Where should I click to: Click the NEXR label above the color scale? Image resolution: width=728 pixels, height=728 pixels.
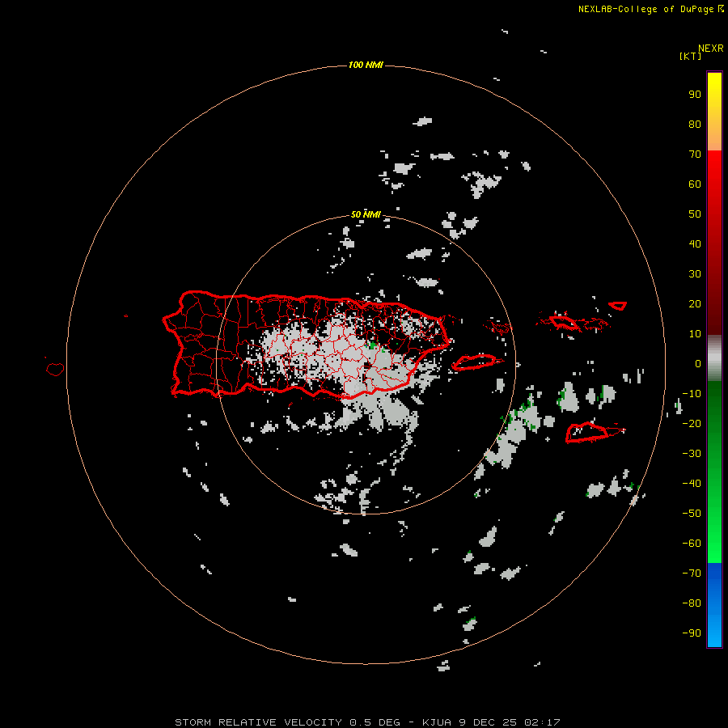710,49
